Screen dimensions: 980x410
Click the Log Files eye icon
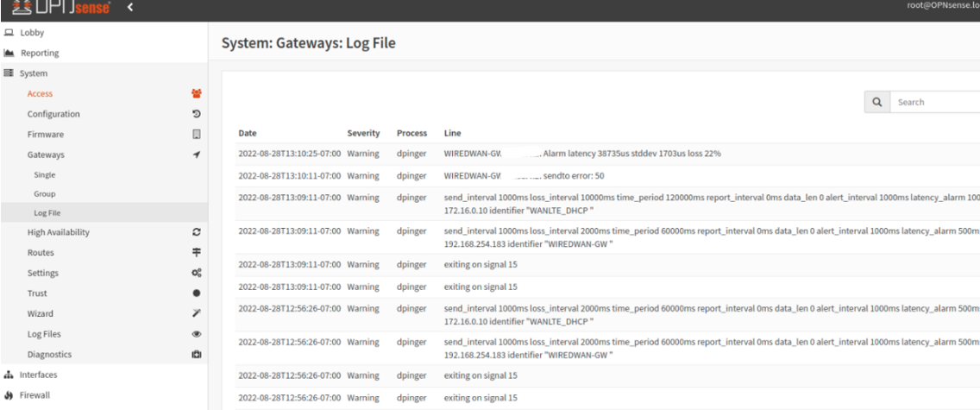pyautogui.click(x=196, y=334)
